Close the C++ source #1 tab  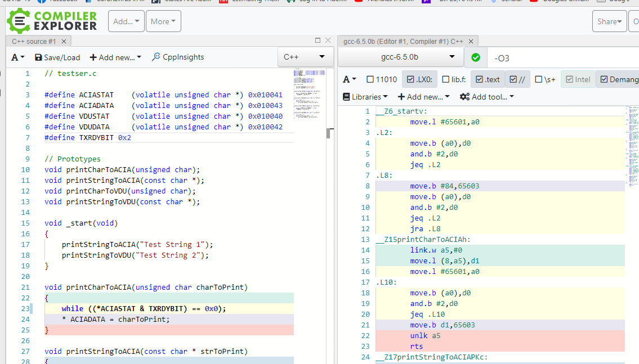64,41
